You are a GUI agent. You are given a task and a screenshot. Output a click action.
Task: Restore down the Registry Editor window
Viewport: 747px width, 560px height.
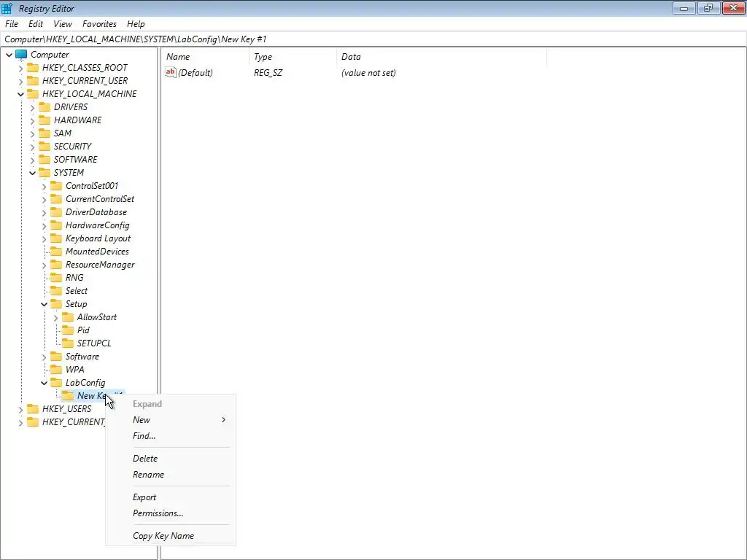click(708, 7)
